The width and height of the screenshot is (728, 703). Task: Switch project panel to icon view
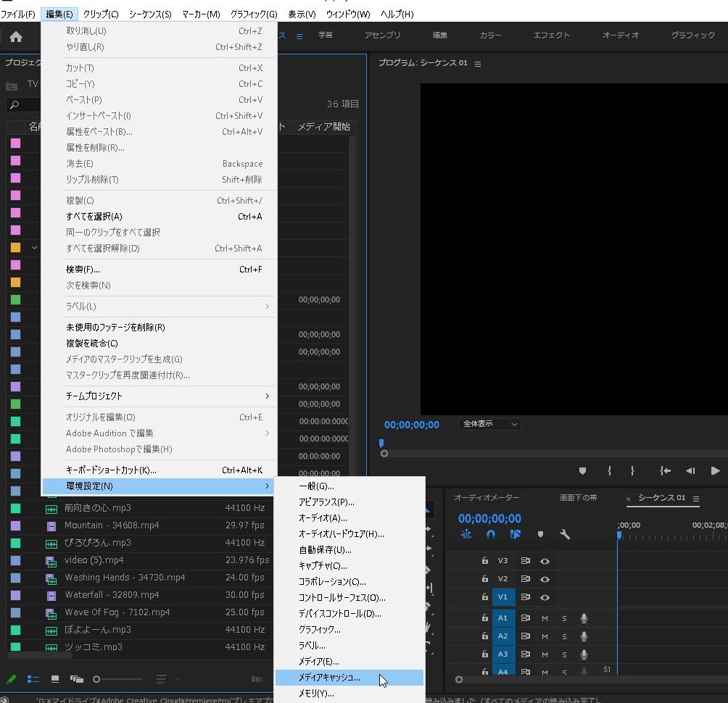click(55, 679)
